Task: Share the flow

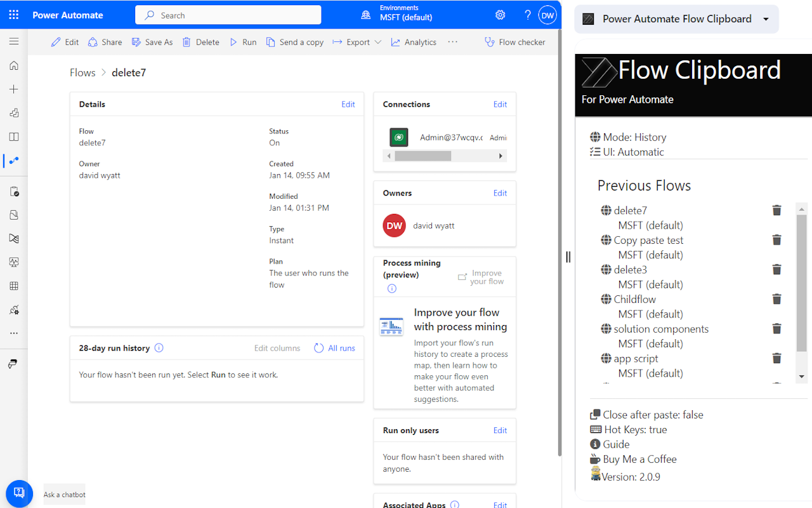Action: click(x=105, y=42)
